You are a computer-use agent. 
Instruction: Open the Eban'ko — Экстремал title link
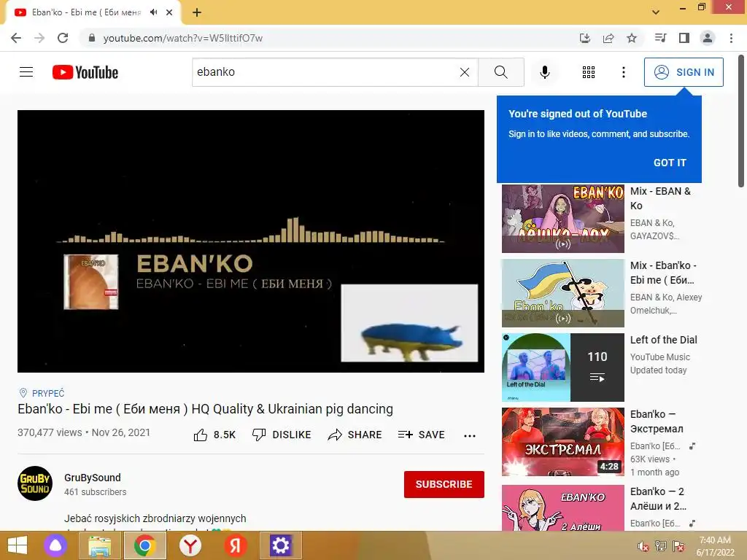pos(656,421)
